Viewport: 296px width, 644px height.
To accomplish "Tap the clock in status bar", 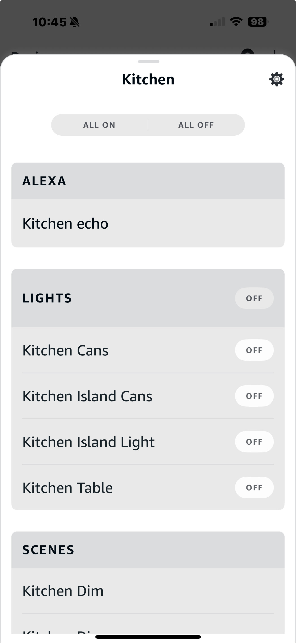I will point(49,22).
